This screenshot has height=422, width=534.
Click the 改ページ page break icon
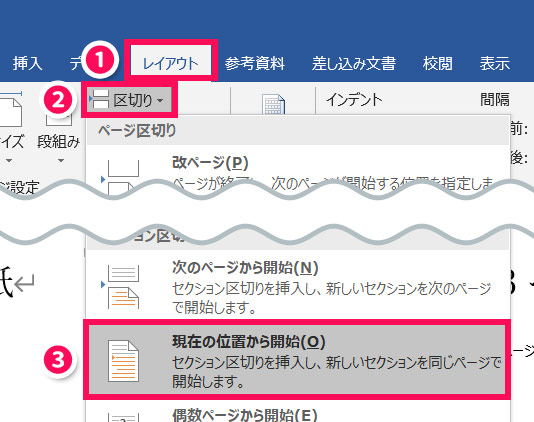(122, 174)
